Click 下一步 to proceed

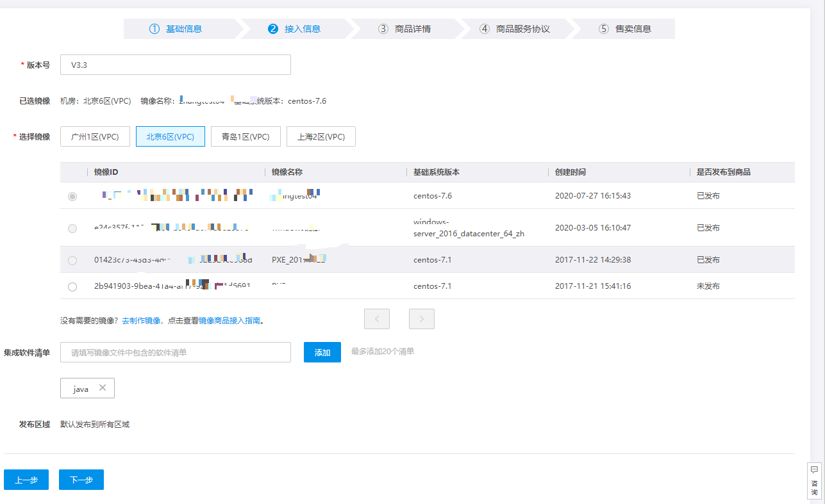pos(81,480)
